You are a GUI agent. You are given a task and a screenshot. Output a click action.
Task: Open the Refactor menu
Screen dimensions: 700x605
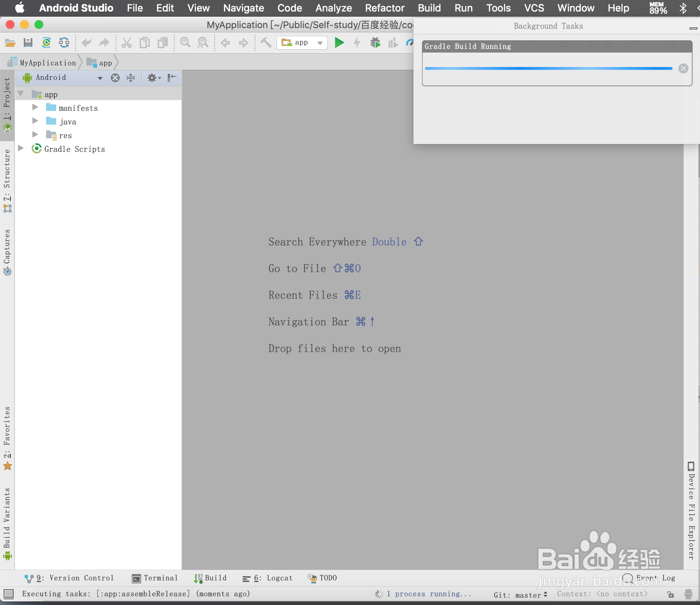click(x=385, y=8)
